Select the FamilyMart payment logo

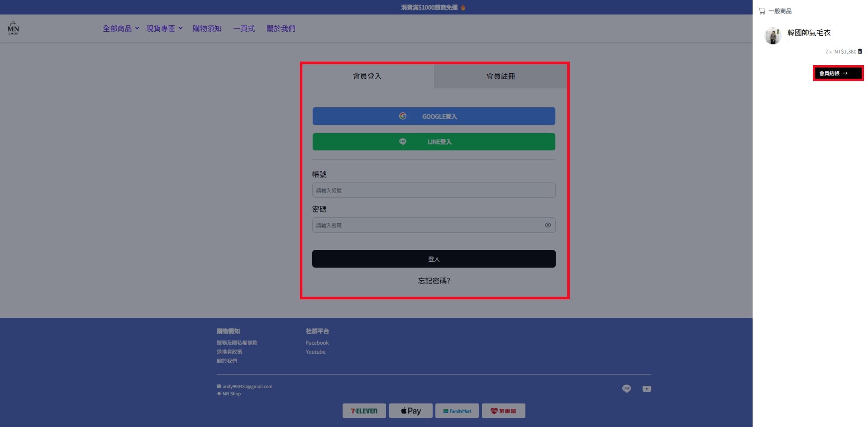pyautogui.click(x=457, y=411)
